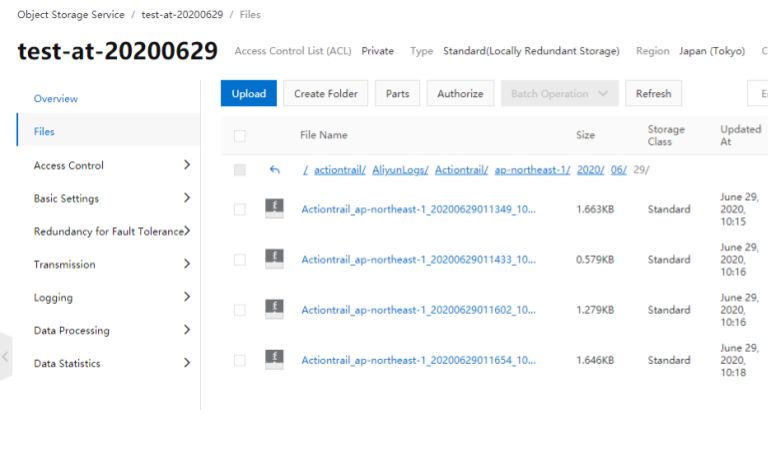Go to root path slash link
Viewport: 773px width, 457px height.
pyautogui.click(x=306, y=170)
